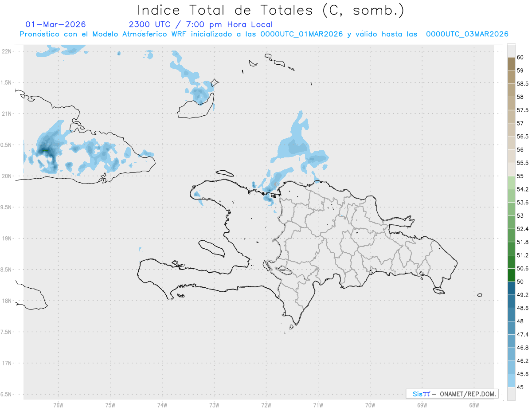Screen dimensions: 532x411
Task: Click the dark brown swatch between 59 and 60
Action: [x=511, y=64]
